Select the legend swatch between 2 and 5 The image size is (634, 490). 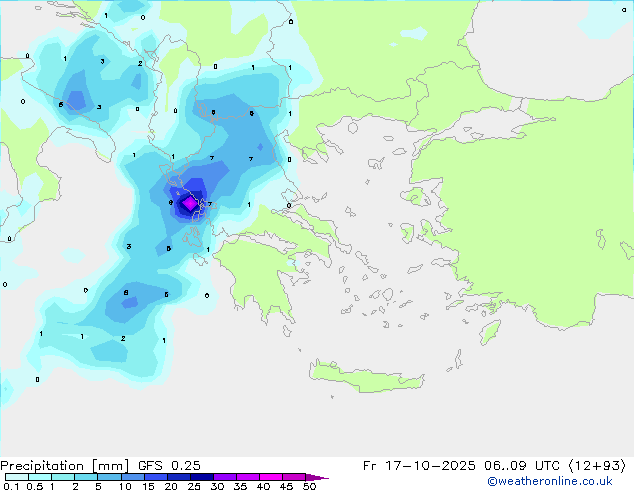pyautogui.click(x=86, y=477)
